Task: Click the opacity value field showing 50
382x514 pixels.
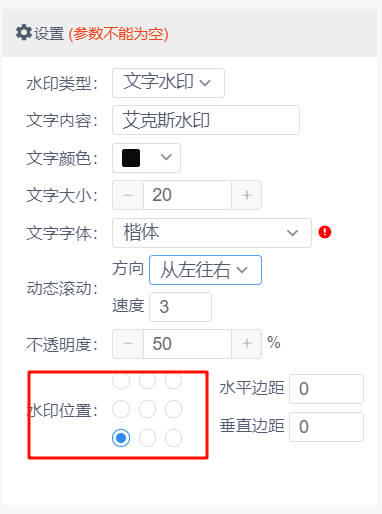Action: pos(187,344)
